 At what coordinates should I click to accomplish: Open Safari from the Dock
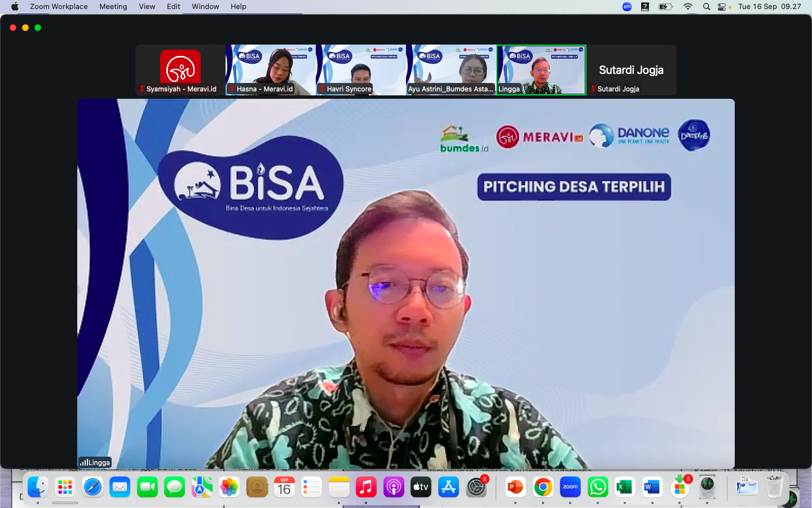pos(92,487)
